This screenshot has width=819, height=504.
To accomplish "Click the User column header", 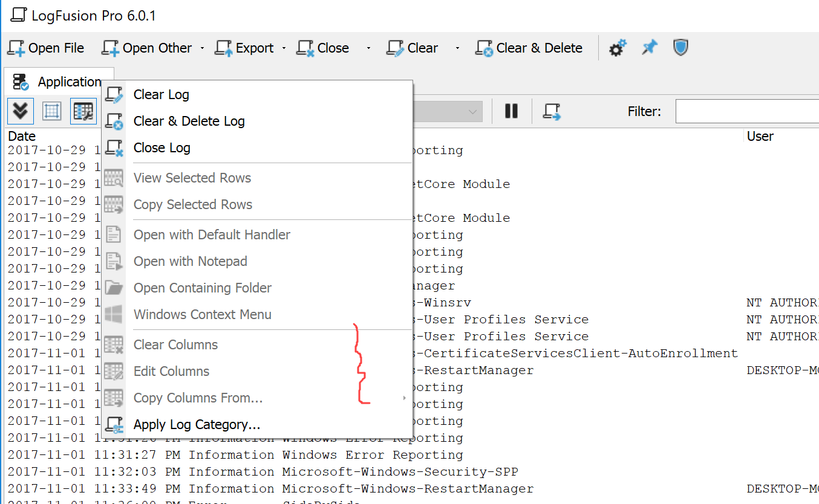I will [x=760, y=136].
